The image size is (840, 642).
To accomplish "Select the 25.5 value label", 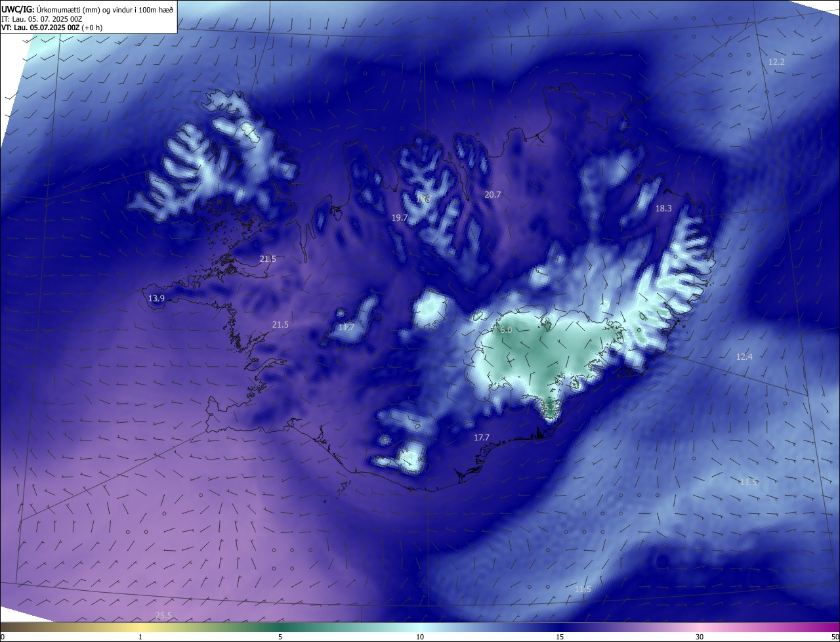I will coord(163,615).
